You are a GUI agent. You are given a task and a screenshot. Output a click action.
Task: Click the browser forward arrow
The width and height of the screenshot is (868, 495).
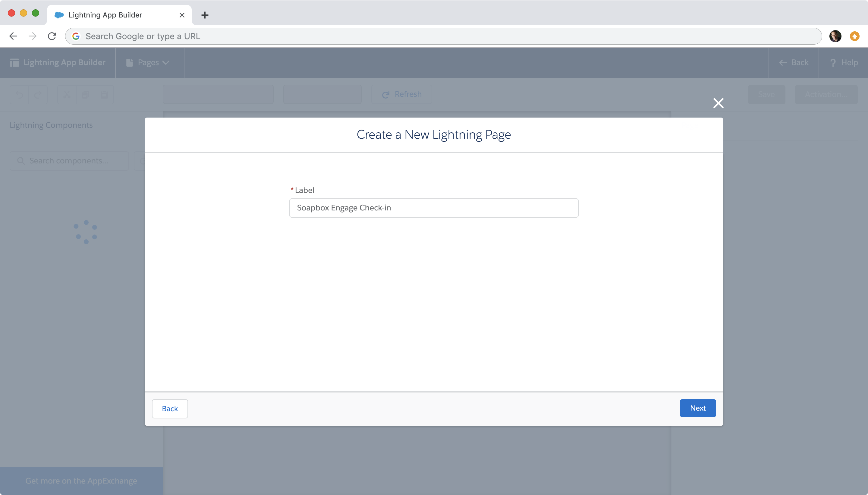pyautogui.click(x=33, y=36)
